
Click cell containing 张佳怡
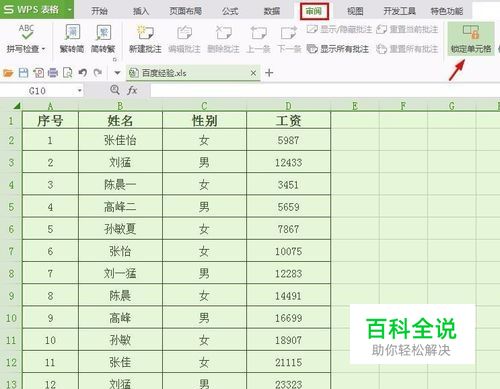click(x=120, y=140)
